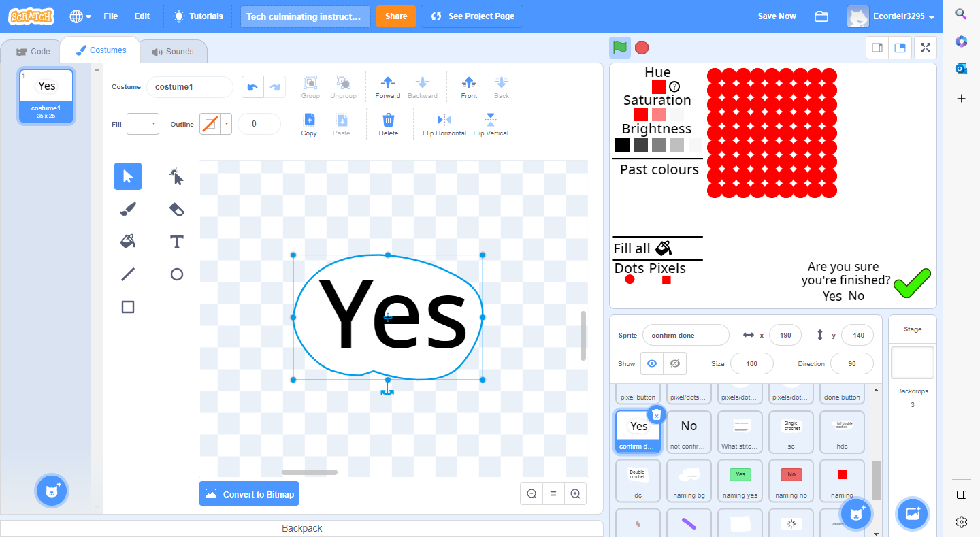Click the Undo arrow in the paint editor
This screenshot has height=537, width=980.
(252, 86)
